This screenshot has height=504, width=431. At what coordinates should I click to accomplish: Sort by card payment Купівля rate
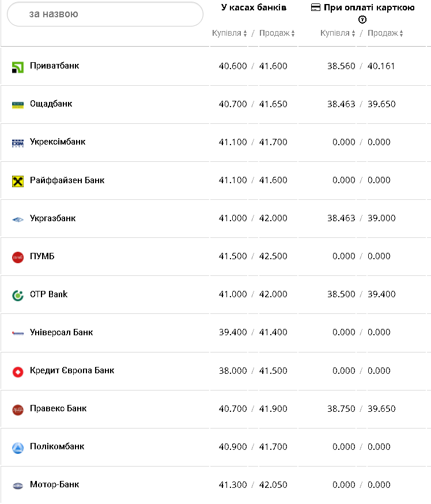(x=338, y=33)
